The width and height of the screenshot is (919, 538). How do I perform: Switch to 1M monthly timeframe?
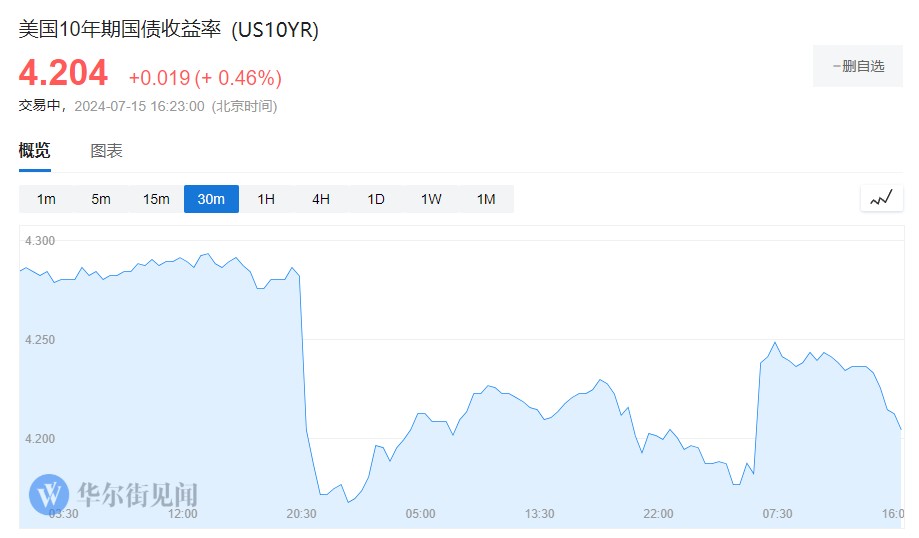486,199
